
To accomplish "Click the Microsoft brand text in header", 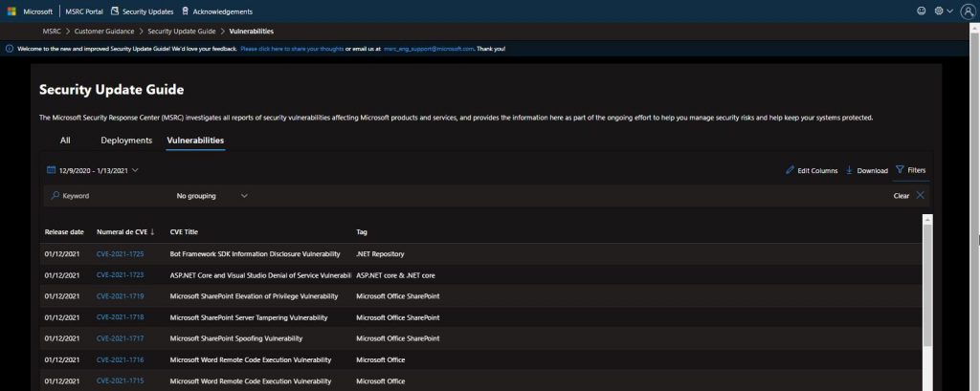I will (38, 11).
